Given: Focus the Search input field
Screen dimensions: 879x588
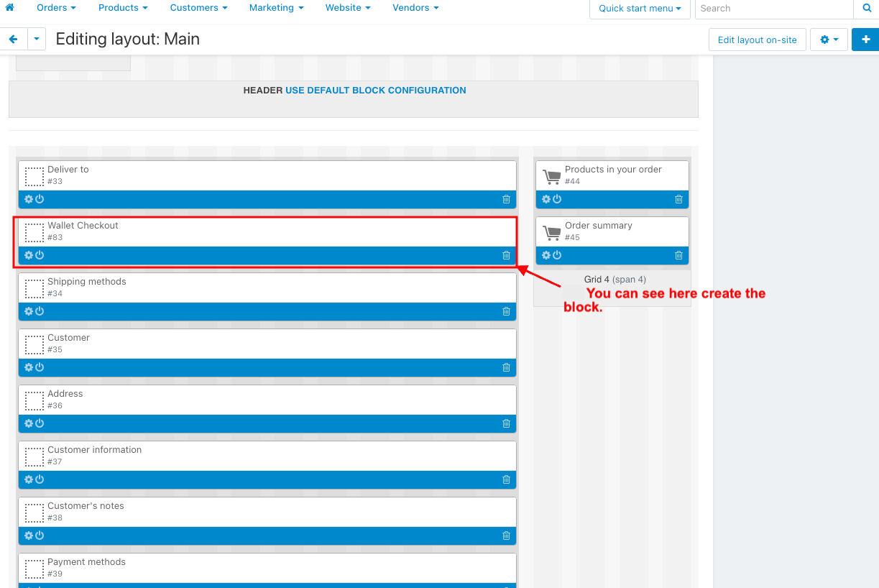Looking at the screenshot, I should 774,9.
